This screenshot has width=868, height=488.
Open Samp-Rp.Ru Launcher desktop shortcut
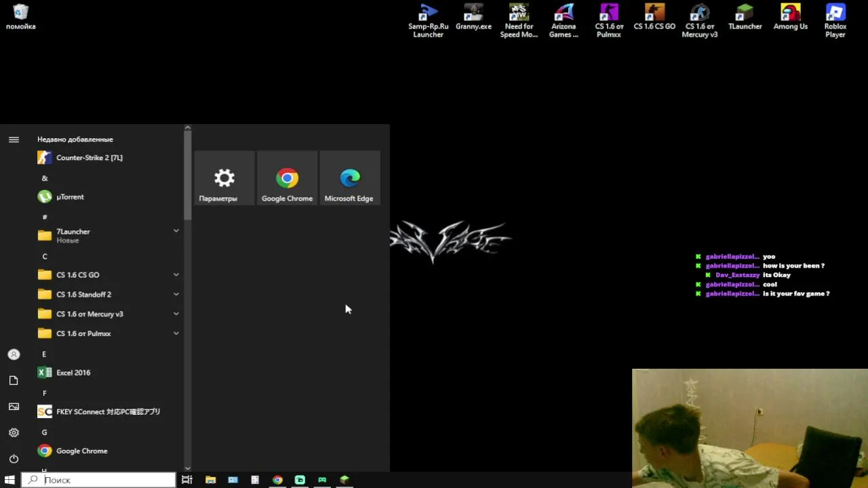click(428, 21)
